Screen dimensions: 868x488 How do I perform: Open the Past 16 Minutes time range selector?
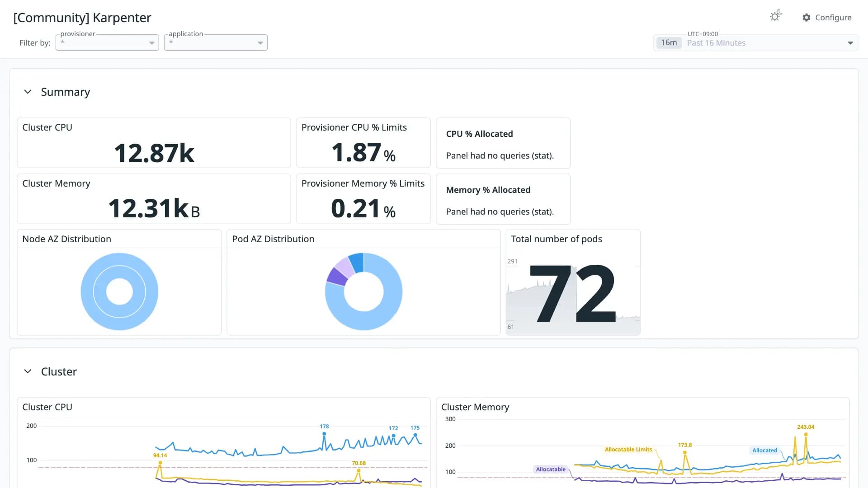[x=755, y=43]
